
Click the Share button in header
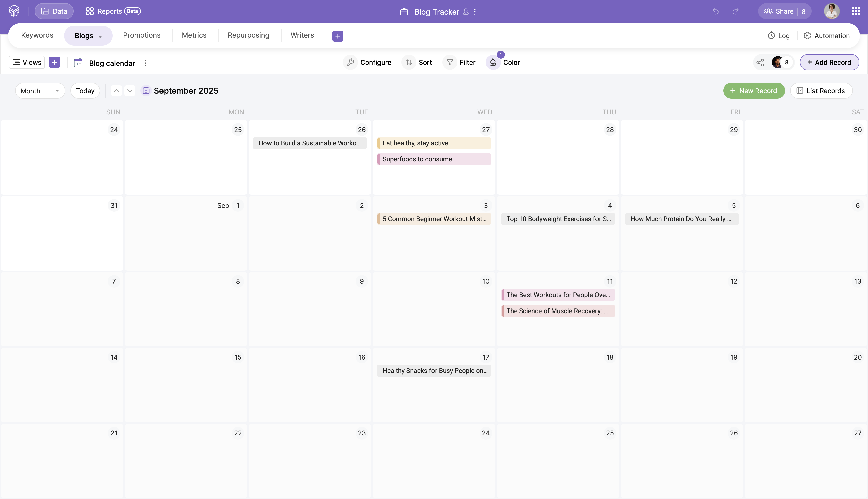click(784, 11)
